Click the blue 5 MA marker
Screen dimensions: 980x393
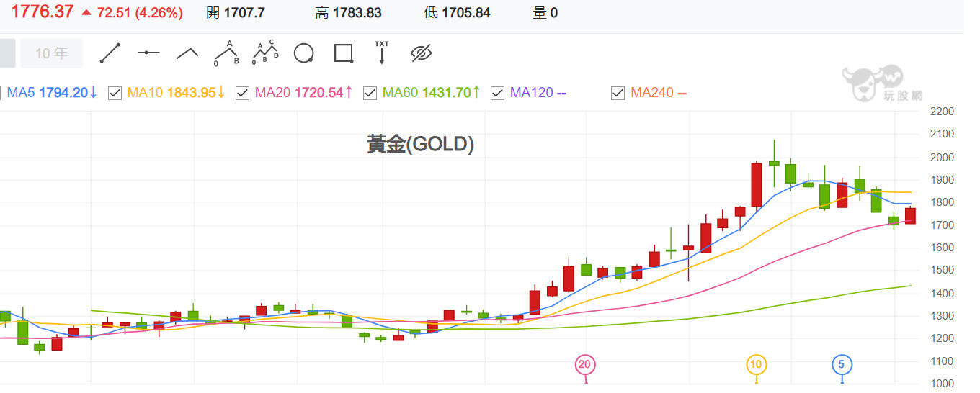point(842,365)
